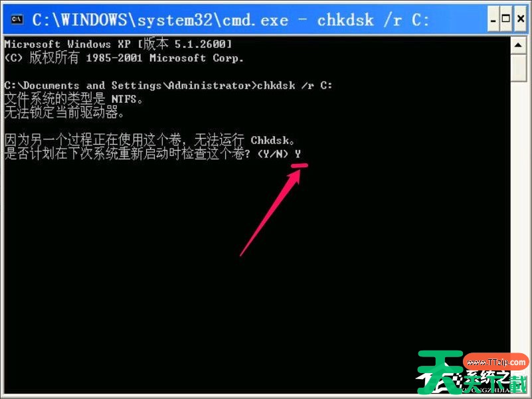The width and height of the screenshot is (532, 399).
Task: Click the typed chkdsk /r C: command
Action: 294,86
